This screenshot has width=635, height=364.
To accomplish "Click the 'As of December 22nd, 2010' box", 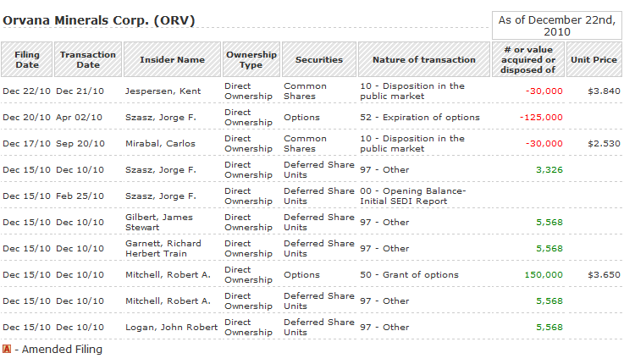I will click(557, 25).
